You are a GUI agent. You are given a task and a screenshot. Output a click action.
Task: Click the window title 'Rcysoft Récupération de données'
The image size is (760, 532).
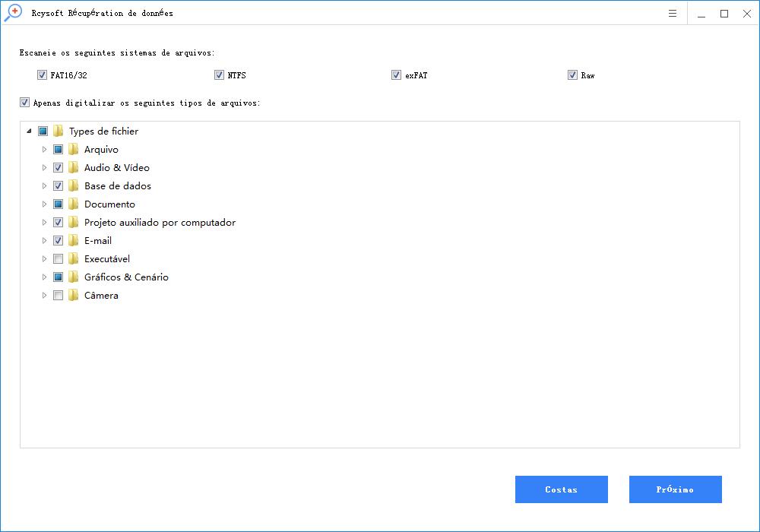103,13
